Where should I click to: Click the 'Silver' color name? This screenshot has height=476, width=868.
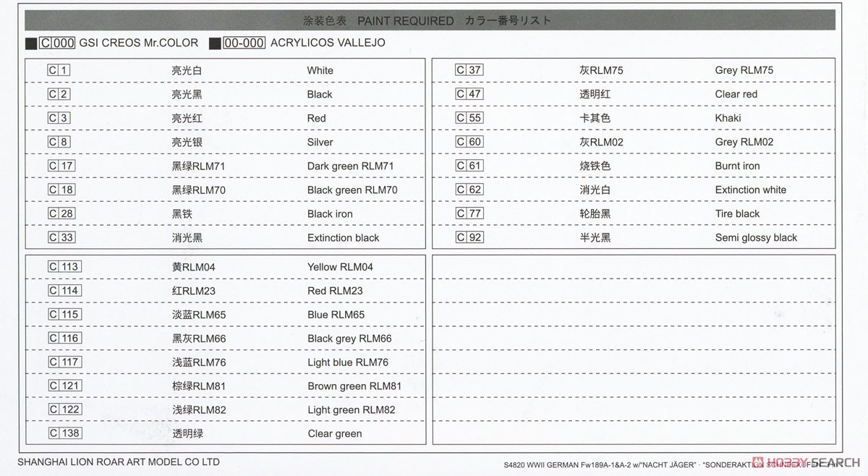coord(320,142)
